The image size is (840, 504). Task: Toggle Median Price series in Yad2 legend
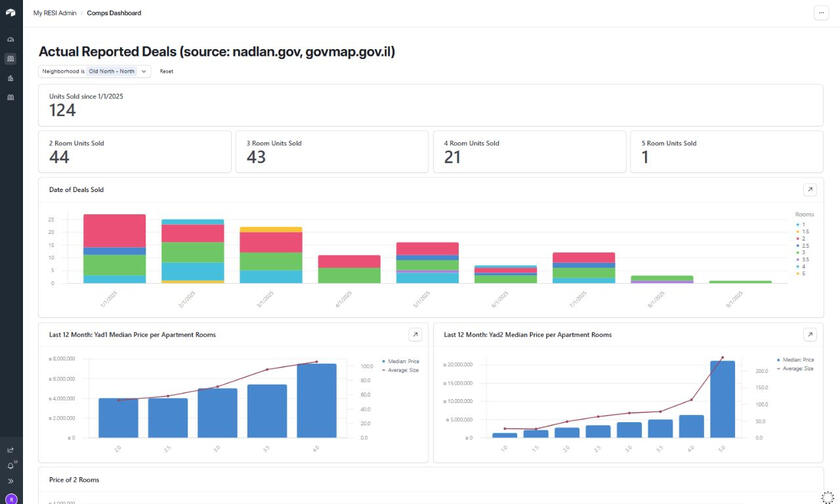coord(795,360)
